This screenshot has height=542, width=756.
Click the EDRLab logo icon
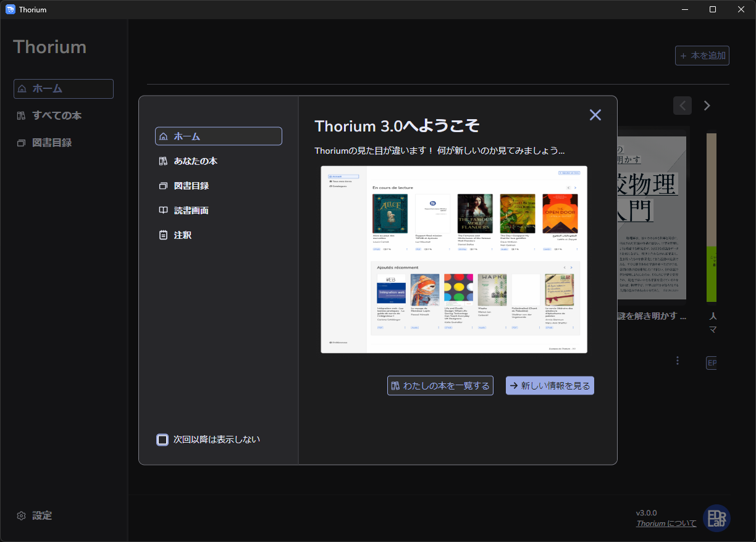716,519
